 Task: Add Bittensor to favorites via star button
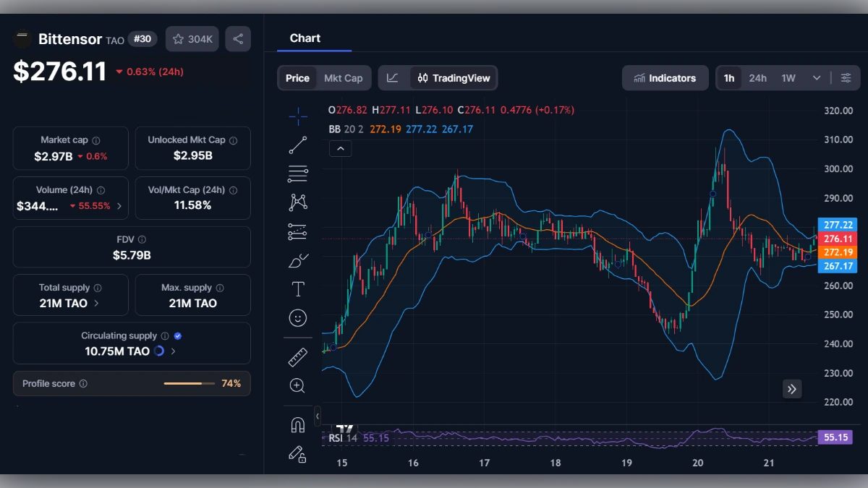coord(192,38)
